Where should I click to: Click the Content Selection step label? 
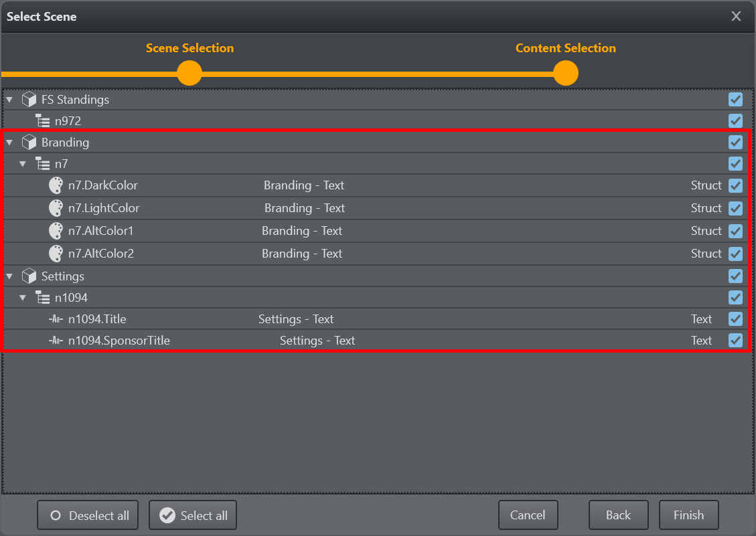coord(565,48)
